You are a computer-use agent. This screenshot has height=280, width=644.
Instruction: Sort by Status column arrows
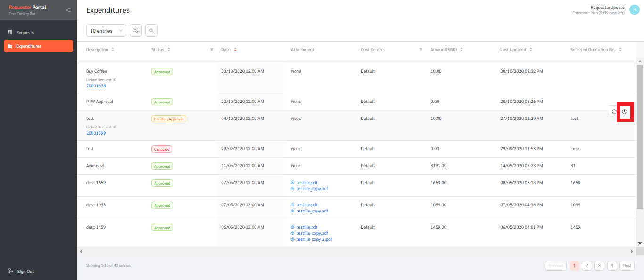169,50
